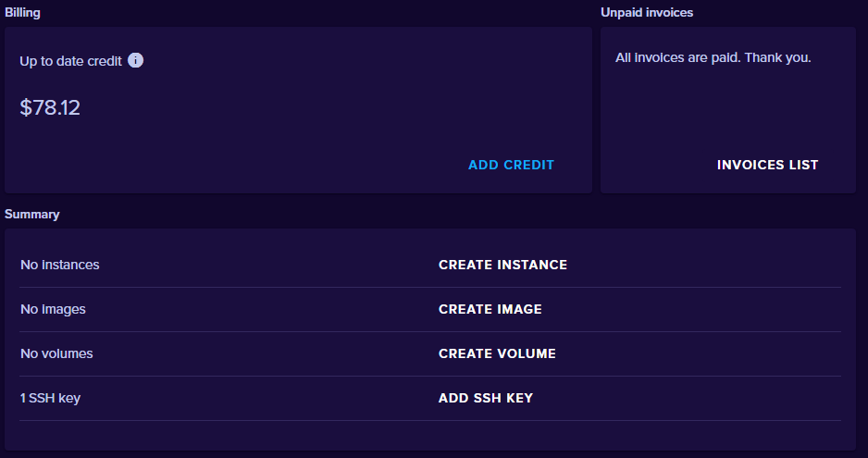This screenshot has width=868, height=458.
Task: Click the $78.12 credit amount
Action: tap(50, 107)
